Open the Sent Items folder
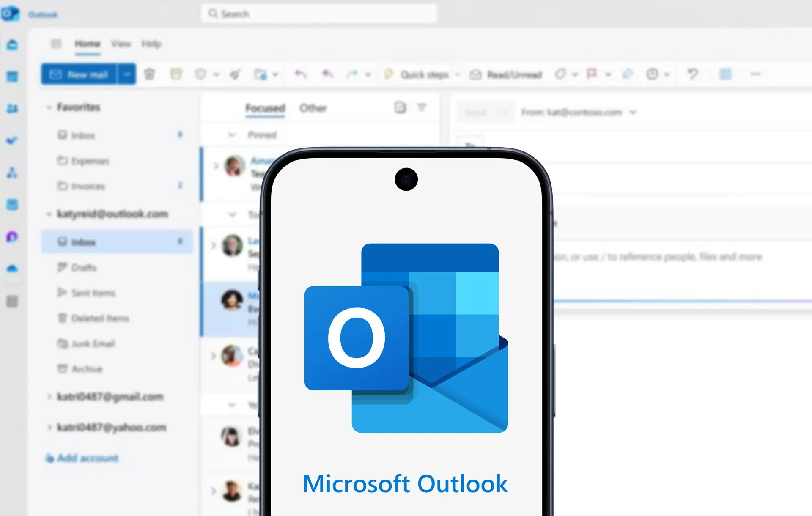This screenshot has width=812, height=516. point(117,293)
